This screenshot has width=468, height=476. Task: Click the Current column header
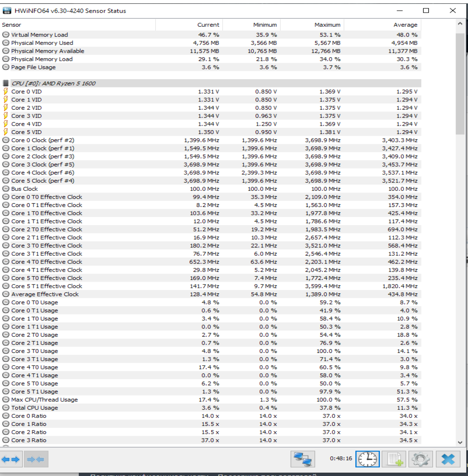(189, 25)
